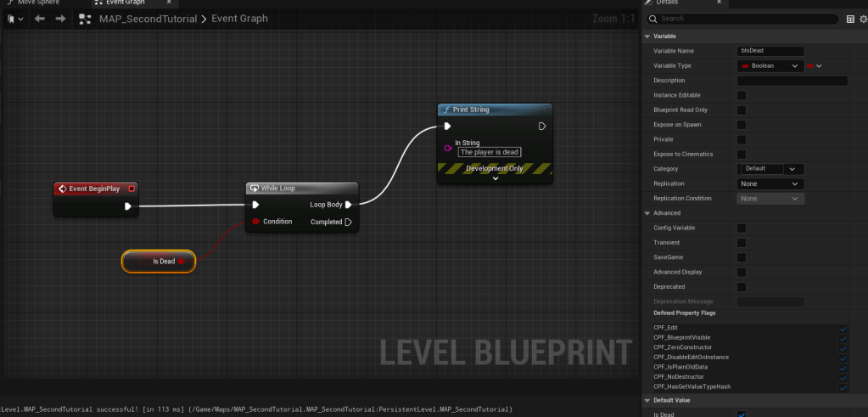Open the Replication dropdown set to None
This screenshot has height=417, width=868.
click(770, 183)
